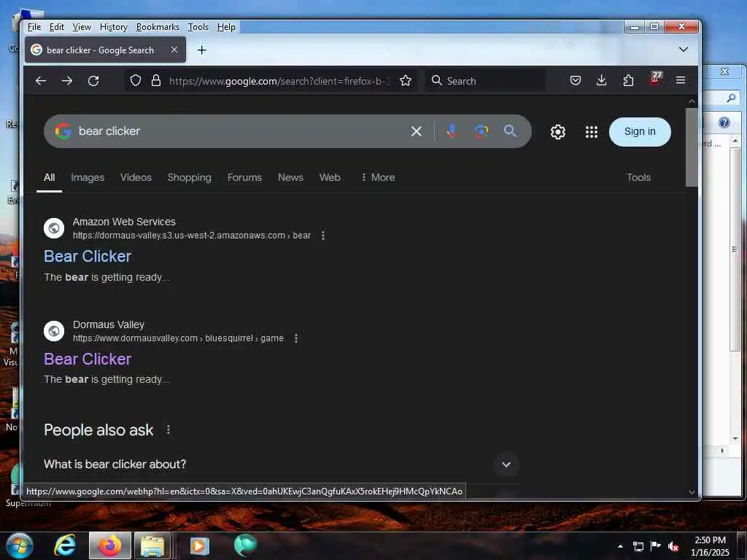Open Google quick settings gear

(x=558, y=132)
